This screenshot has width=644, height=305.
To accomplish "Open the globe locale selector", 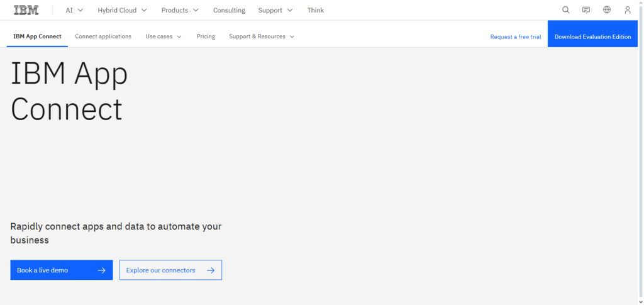I will coord(607,10).
